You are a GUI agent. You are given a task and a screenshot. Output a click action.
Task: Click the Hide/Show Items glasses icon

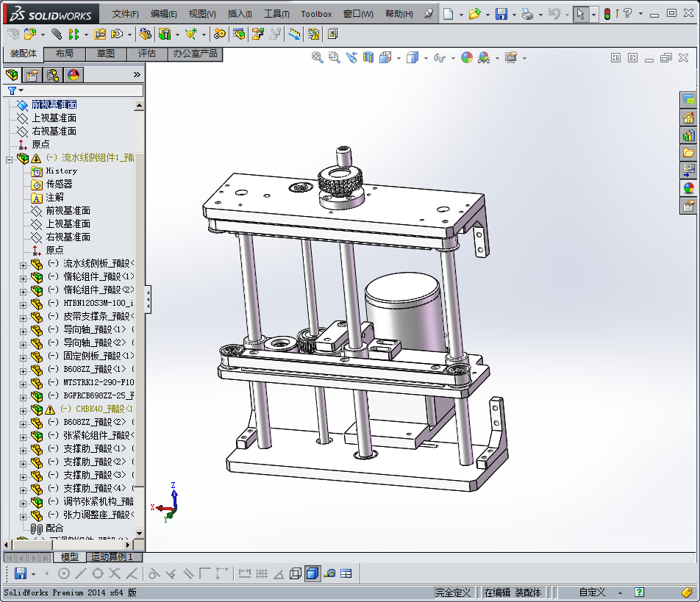pyautogui.click(x=440, y=57)
